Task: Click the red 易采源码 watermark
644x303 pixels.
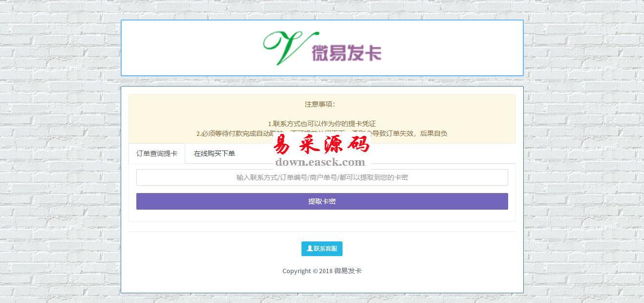Action: click(322, 144)
